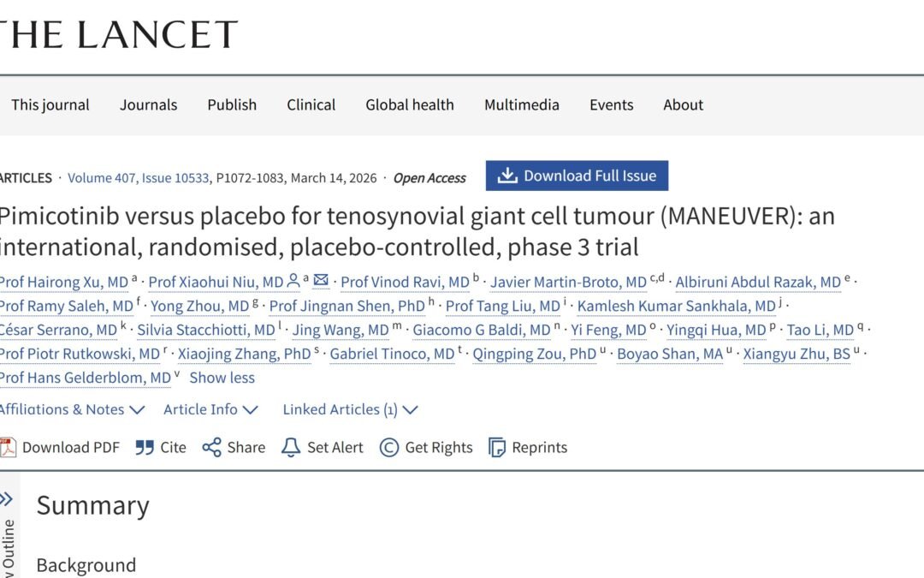The image size is (924, 578).
Task: Collapse author list with Show less
Action: pyautogui.click(x=222, y=378)
